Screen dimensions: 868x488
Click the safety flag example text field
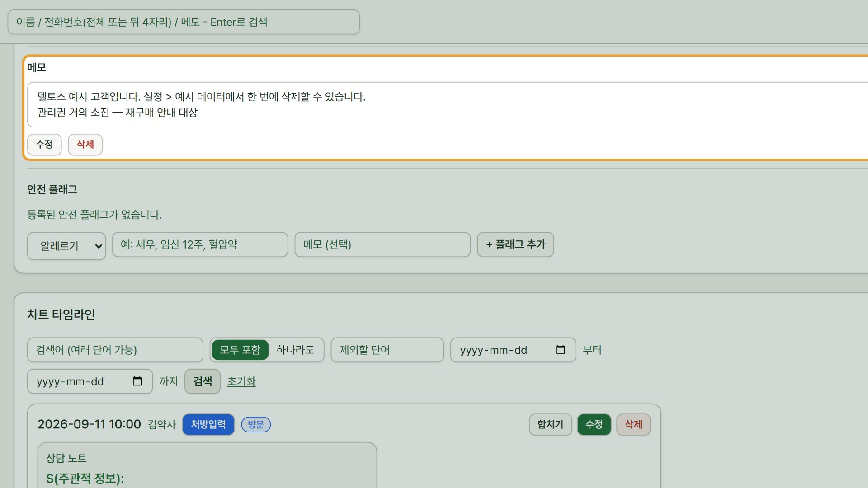point(200,244)
